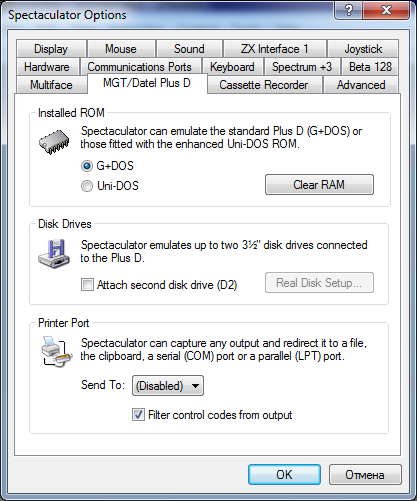Uncheck Filter control codes from output
Viewport: 417px width, 501px height.
[x=138, y=415]
